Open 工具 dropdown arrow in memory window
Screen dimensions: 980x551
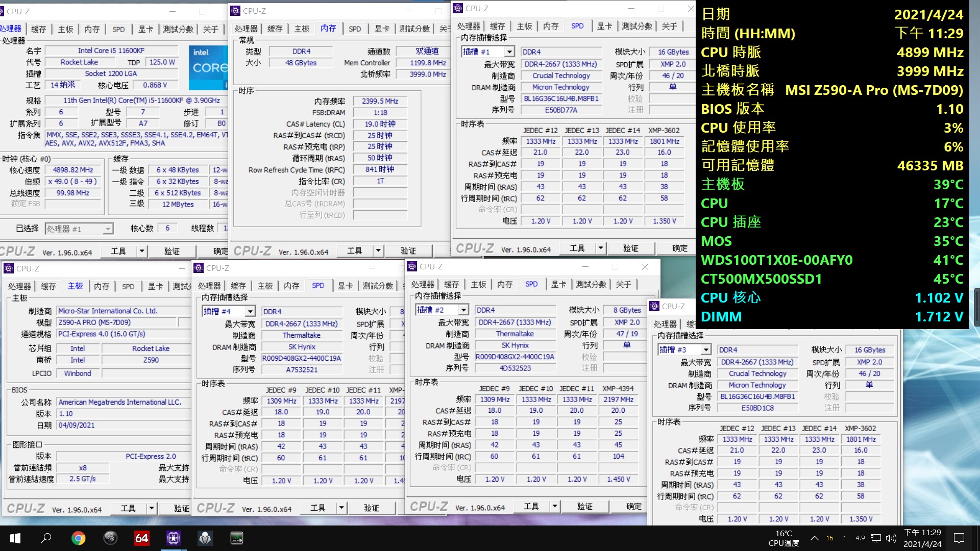(378, 251)
